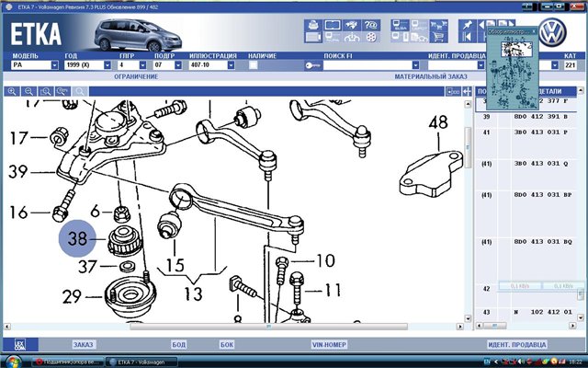Click the parts list horizontal scrollbar thumb

pos(494,326)
